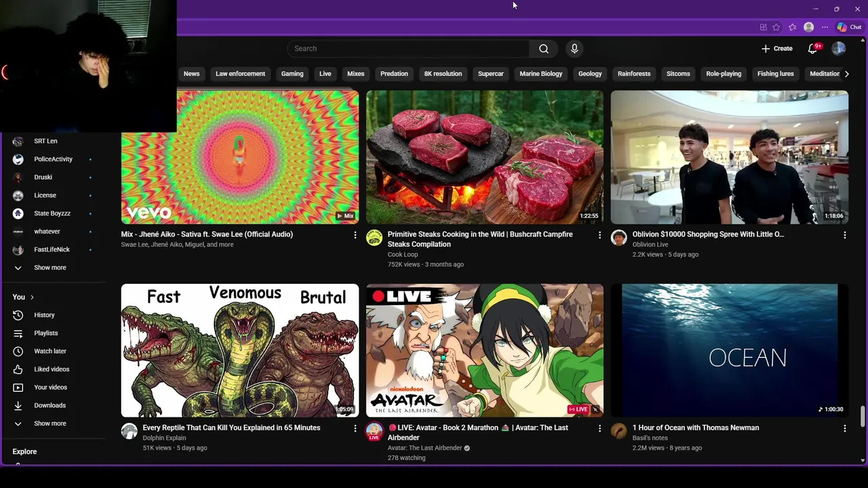This screenshot has height=488, width=868.
Task: Select the Live chip
Action: tap(325, 74)
